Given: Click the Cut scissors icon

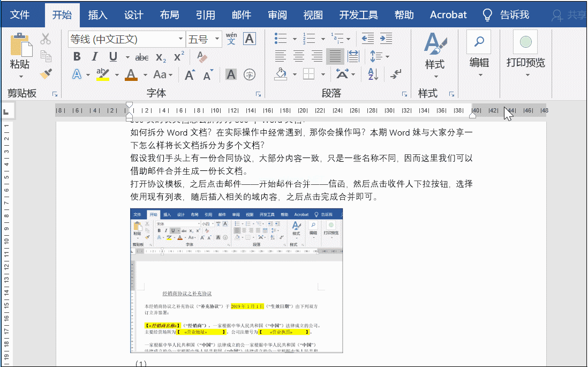Looking at the screenshot, I should (x=46, y=39).
